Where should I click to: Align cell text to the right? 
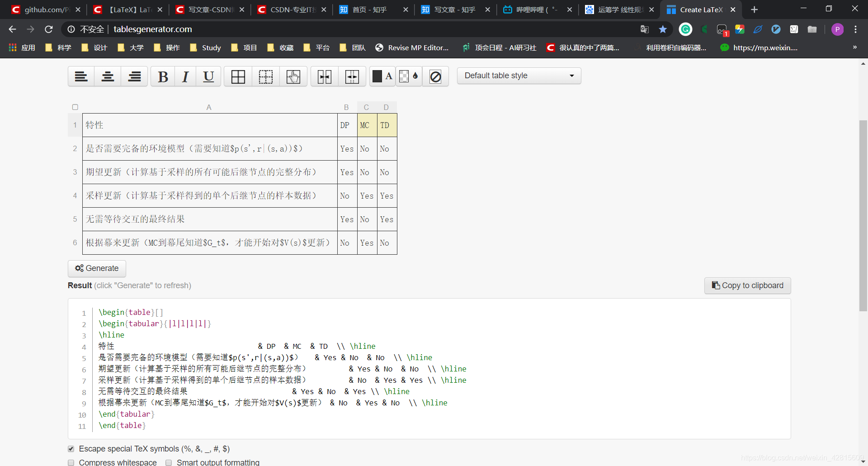(134, 76)
